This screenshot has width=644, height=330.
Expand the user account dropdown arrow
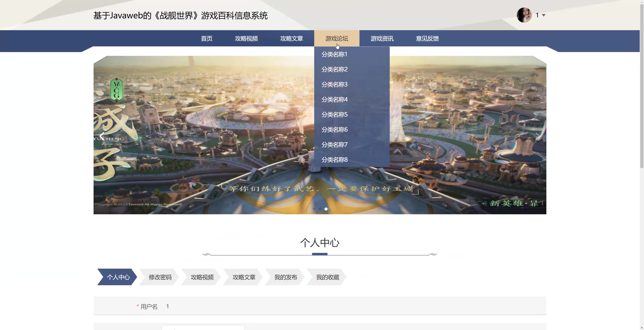(544, 15)
